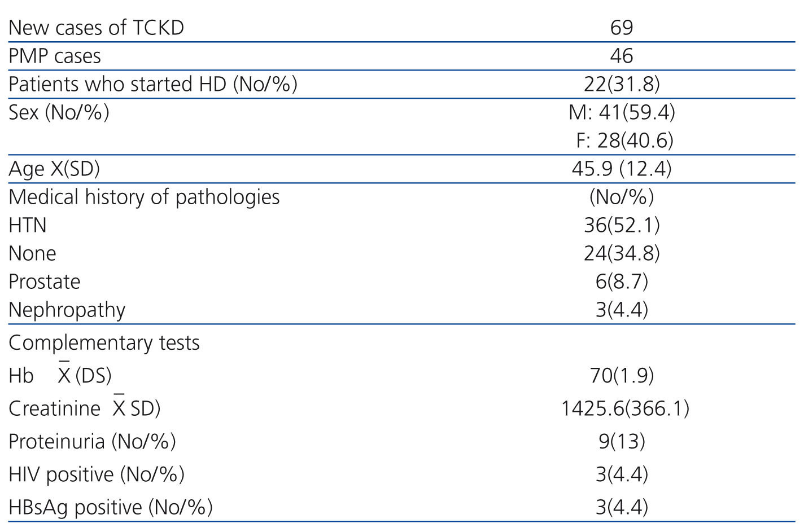Click the 'HIV positive (No/%)' label

coord(97,474)
